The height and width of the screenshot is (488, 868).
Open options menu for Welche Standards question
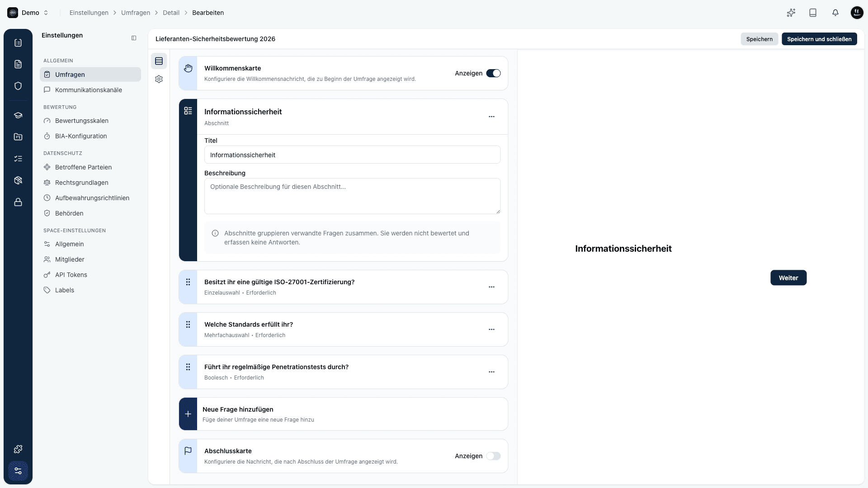pos(491,329)
